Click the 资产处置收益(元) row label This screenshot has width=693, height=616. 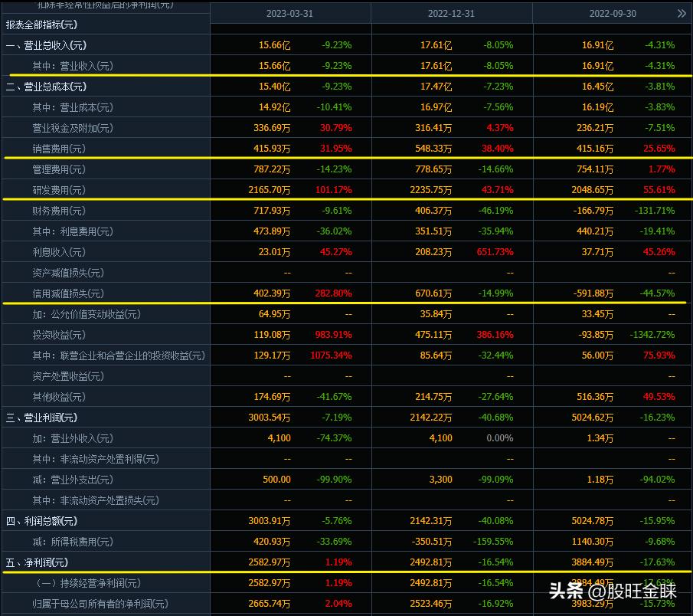pyautogui.click(x=68, y=376)
